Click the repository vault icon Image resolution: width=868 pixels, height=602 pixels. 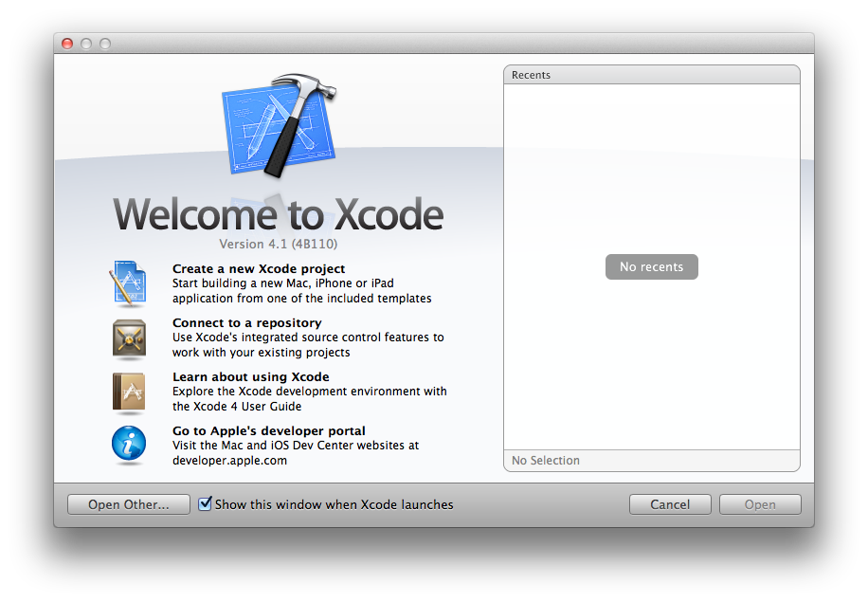coord(129,337)
